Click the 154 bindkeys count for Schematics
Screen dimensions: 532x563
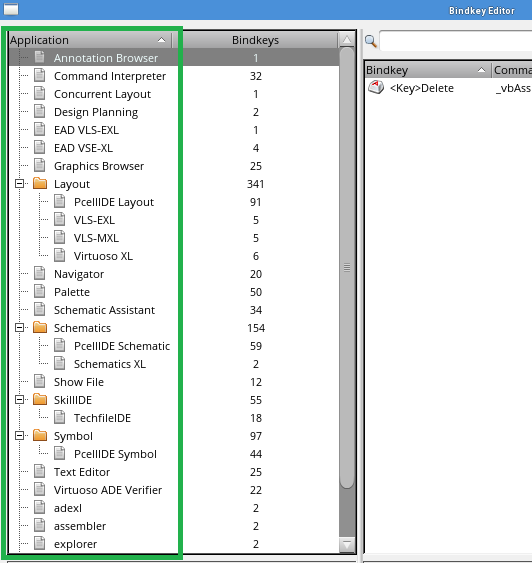point(256,328)
